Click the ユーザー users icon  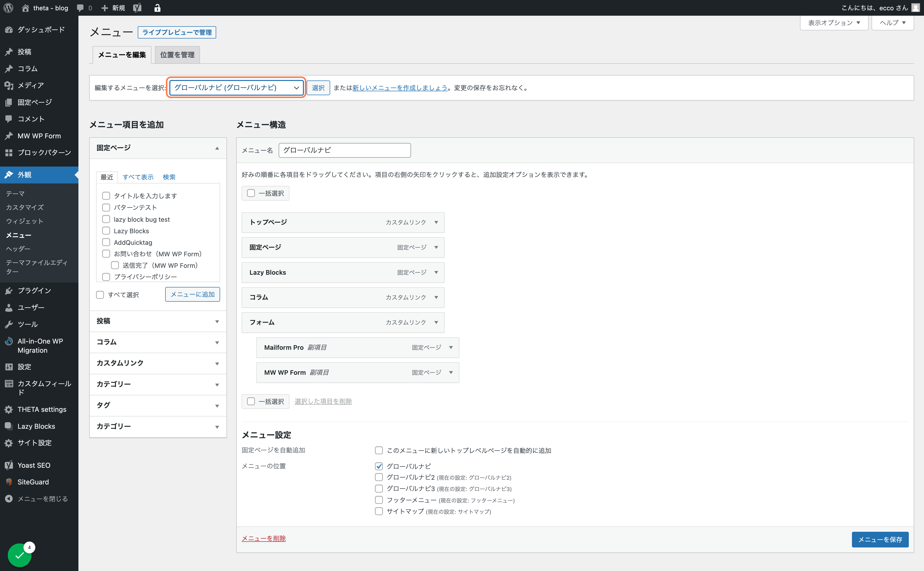[x=9, y=307]
